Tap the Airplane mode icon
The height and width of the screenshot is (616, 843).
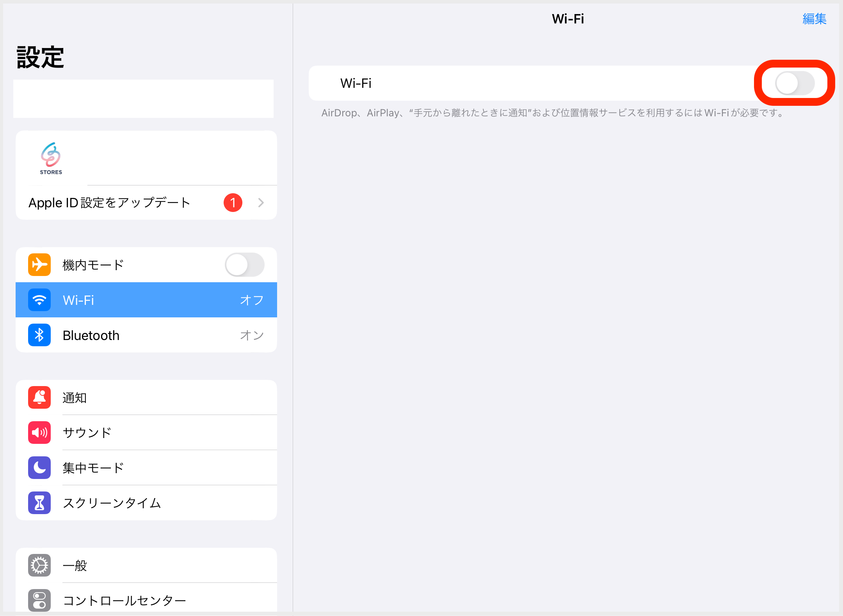tap(39, 265)
